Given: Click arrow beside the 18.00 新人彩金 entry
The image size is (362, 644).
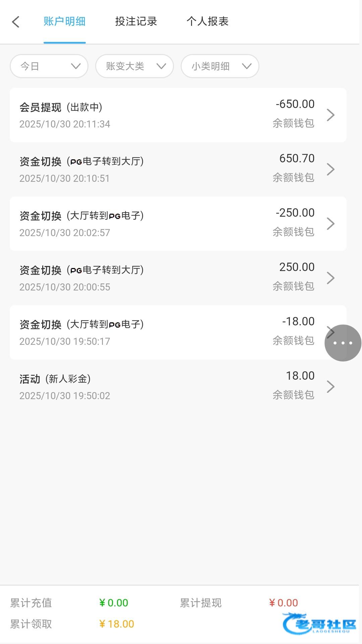Looking at the screenshot, I should point(330,387).
